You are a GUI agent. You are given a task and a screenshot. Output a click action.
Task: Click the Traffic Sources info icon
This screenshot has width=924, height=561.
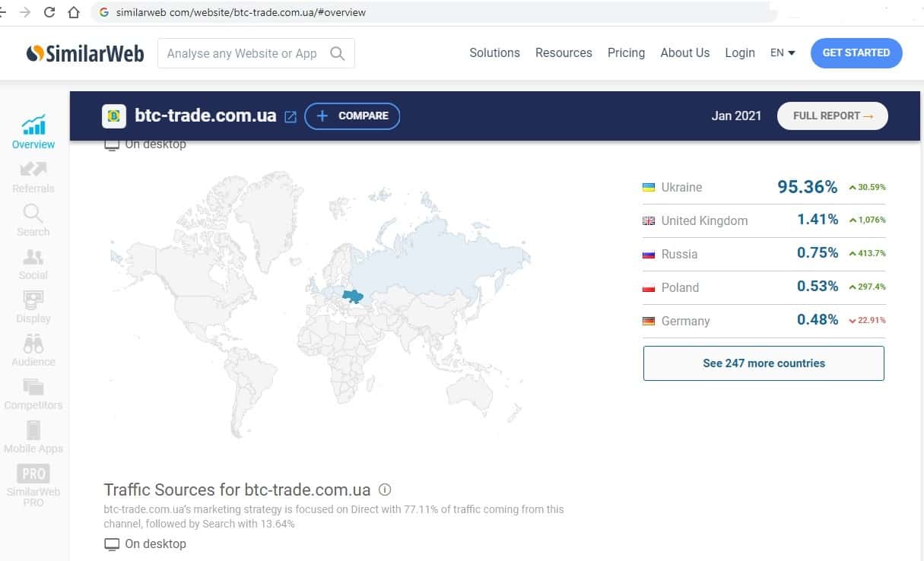(x=385, y=490)
